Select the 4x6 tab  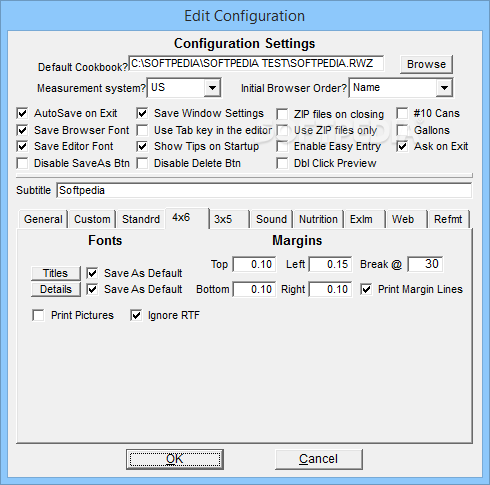[x=187, y=218]
